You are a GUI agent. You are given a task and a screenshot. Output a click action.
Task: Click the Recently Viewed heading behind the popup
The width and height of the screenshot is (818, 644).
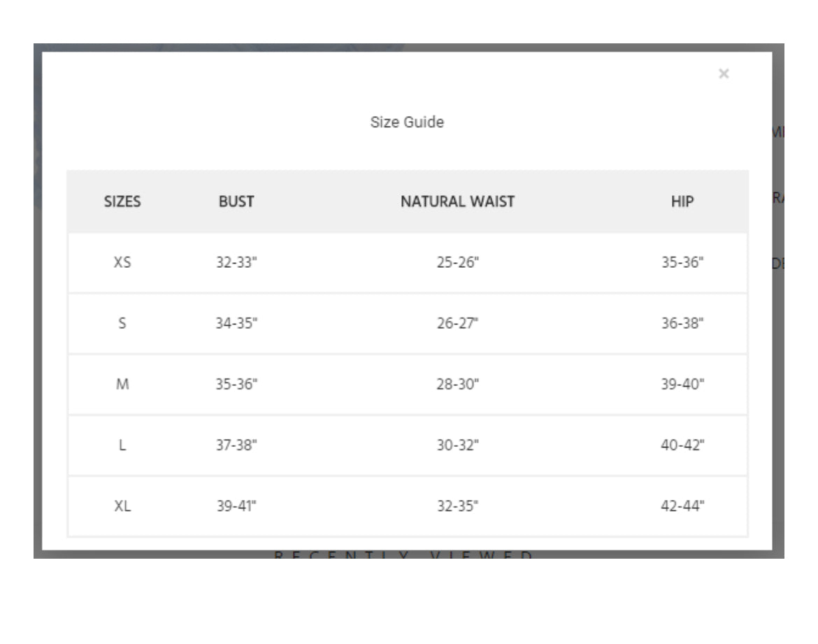click(x=403, y=554)
